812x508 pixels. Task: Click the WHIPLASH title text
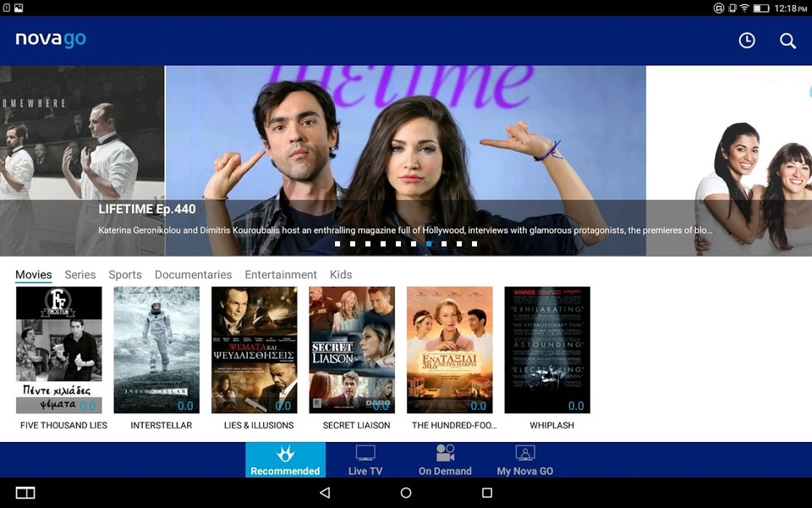point(552,426)
